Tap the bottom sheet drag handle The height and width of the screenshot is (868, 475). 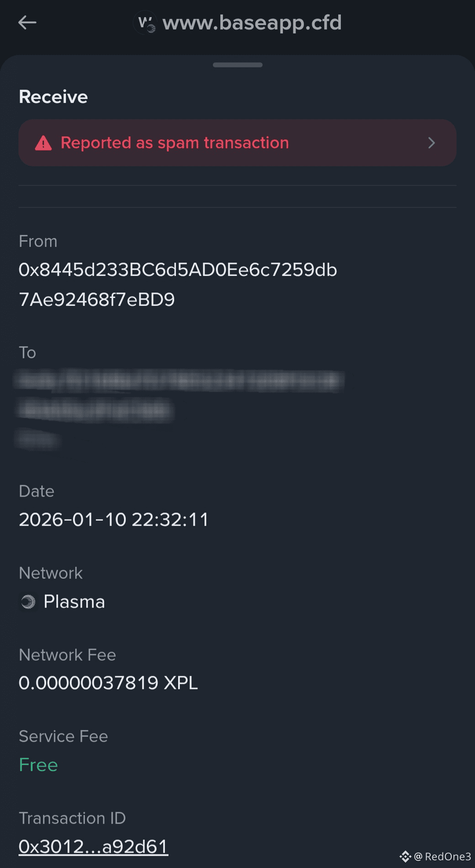237,65
